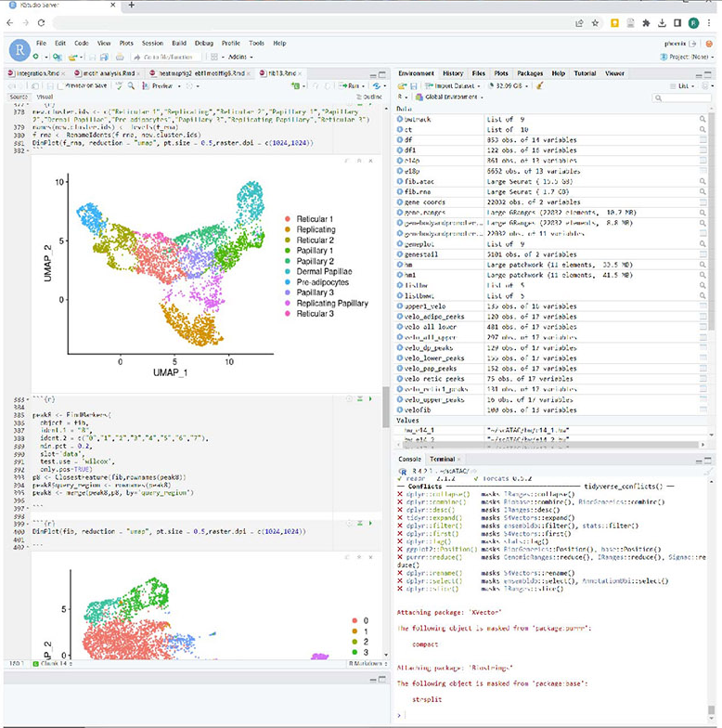Open a new browser tab with plus button
Image resolution: width=722 pixels, height=728 pixels.
tap(132, 5)
